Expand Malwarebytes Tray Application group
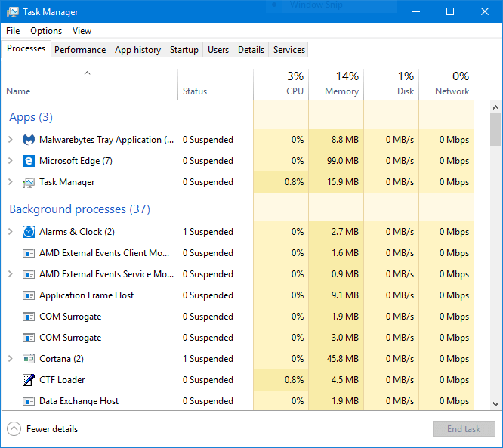Image resolution: width=503 pixels, height=448 pixels. 11,140
